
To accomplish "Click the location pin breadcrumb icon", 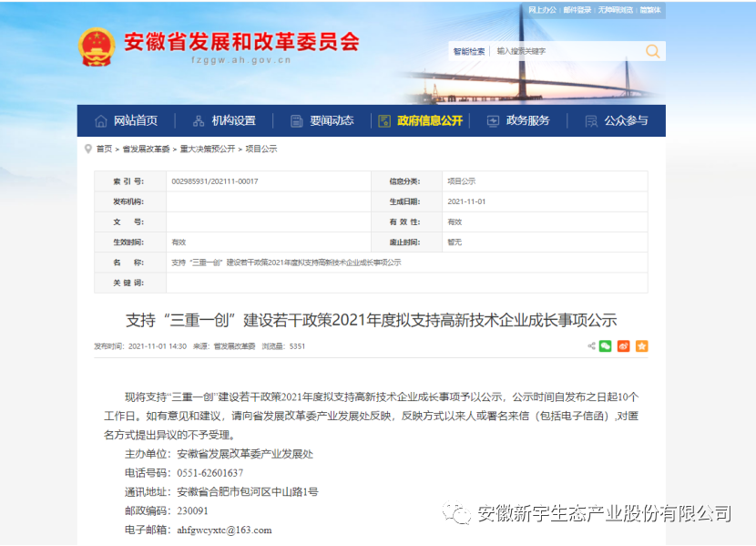I will (87, 149).
